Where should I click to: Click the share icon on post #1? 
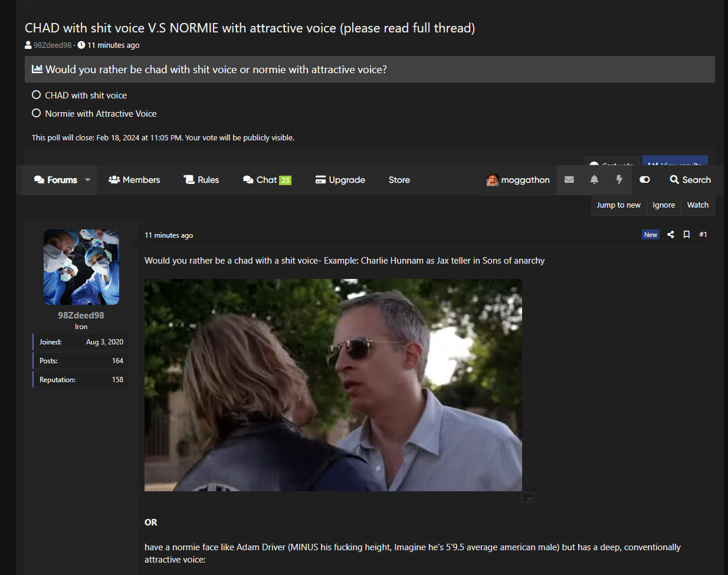671,235
